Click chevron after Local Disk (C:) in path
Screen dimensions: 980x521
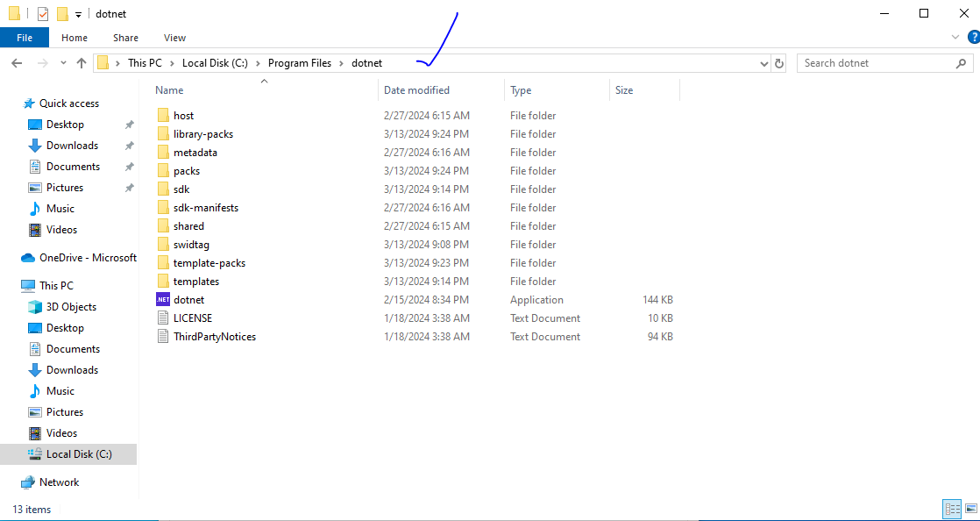click(x=257, y=63)
